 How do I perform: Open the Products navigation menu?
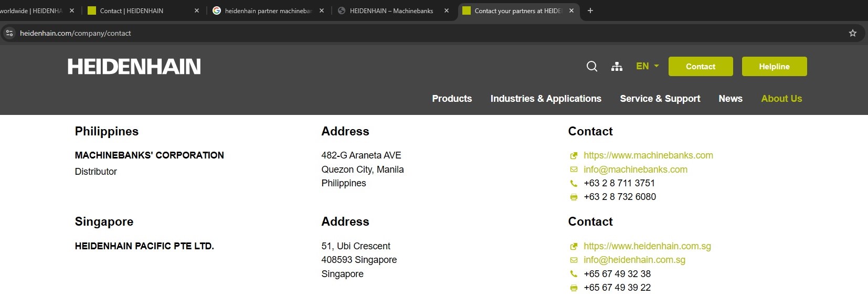tap(451, 99)
